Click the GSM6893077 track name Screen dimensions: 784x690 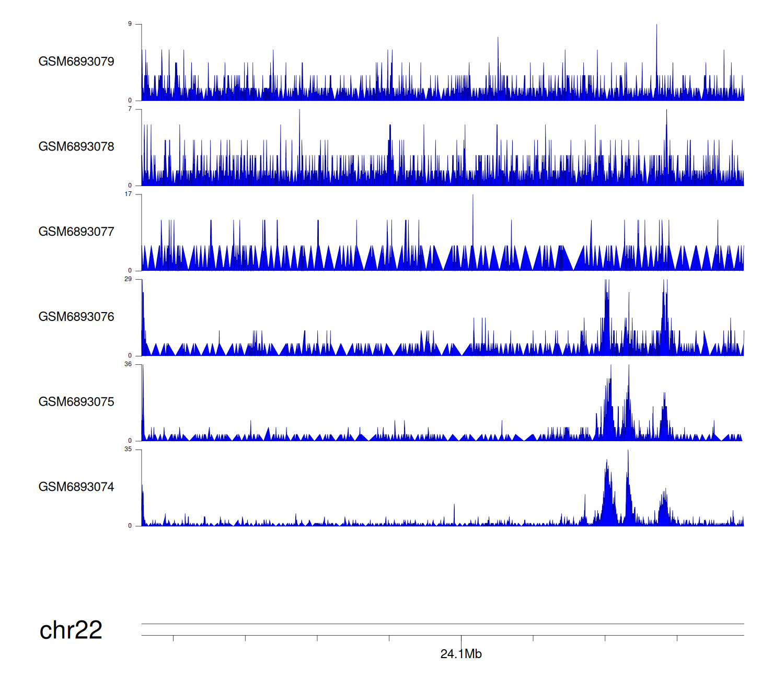coord(76,232)
